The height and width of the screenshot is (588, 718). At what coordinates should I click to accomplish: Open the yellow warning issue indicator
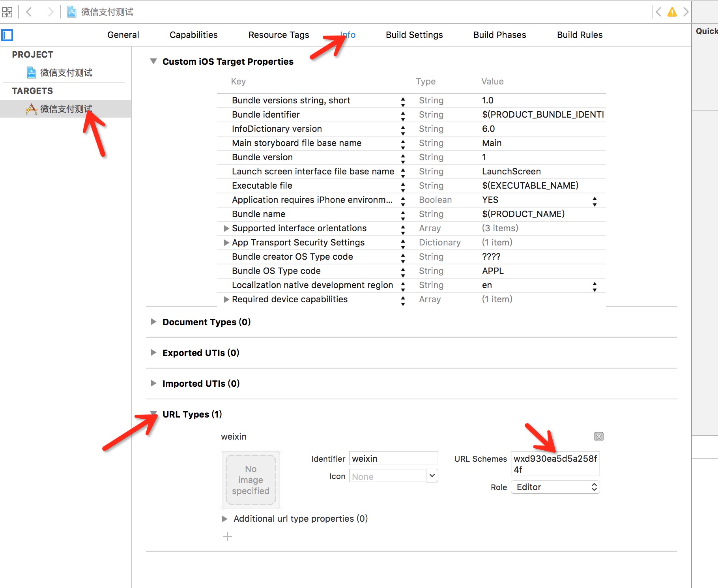(x=672, y=12)
